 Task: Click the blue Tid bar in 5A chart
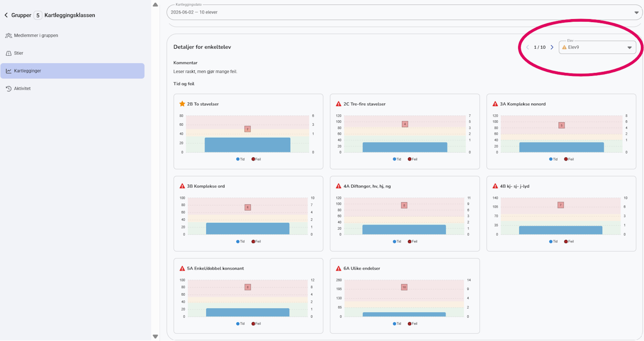[248, 312]
